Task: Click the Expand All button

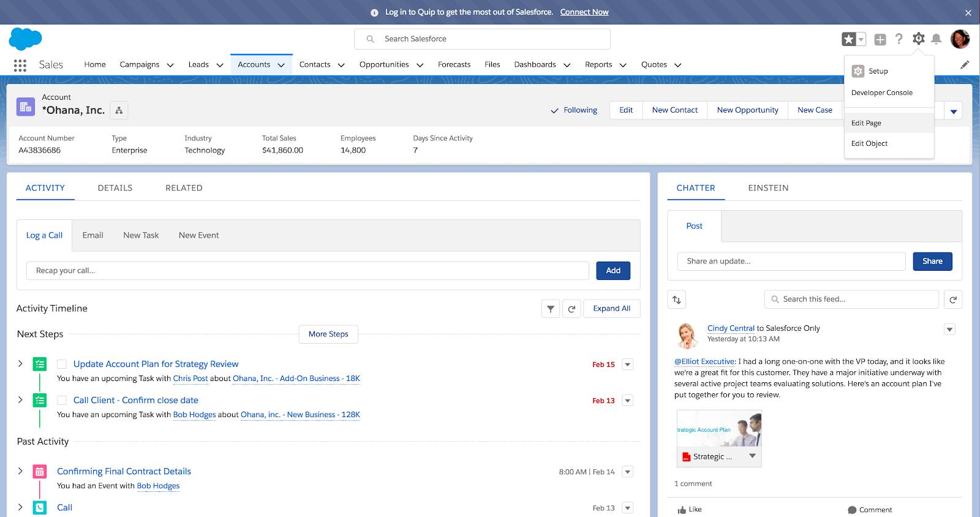Action: point(611,309)
